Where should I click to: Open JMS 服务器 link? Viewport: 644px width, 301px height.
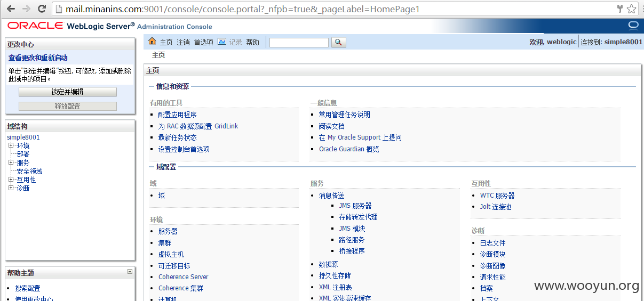(355, 206)
